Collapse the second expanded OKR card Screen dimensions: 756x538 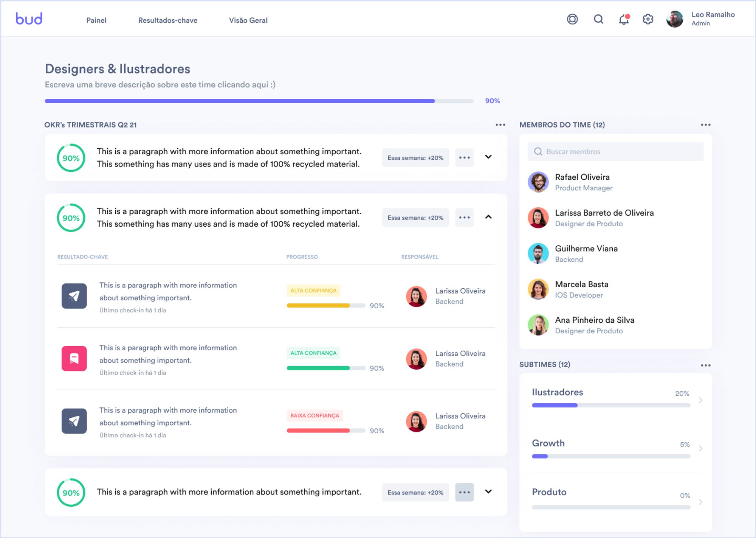(488, 217)
